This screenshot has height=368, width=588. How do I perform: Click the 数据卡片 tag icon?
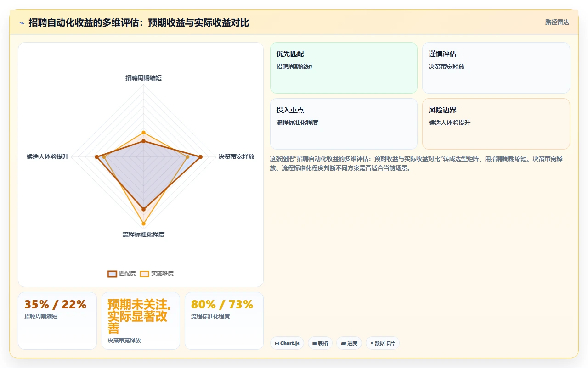(x=372, y=343)
